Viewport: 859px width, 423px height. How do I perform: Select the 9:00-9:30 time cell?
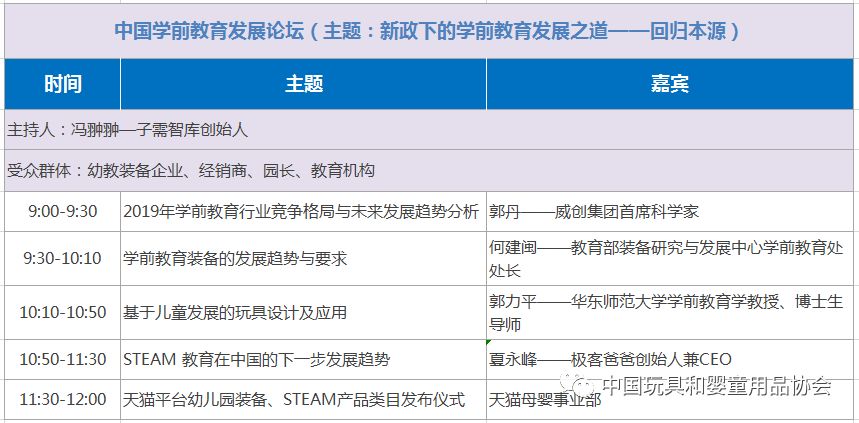point(62,212)
